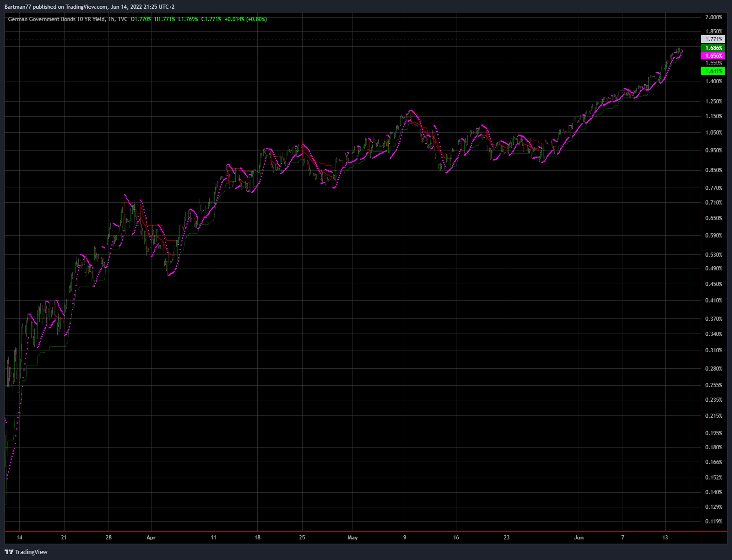Click the close value C1.771% in legend
The height and width of the screenshot is (560, 732).
[x=211, y=19]
